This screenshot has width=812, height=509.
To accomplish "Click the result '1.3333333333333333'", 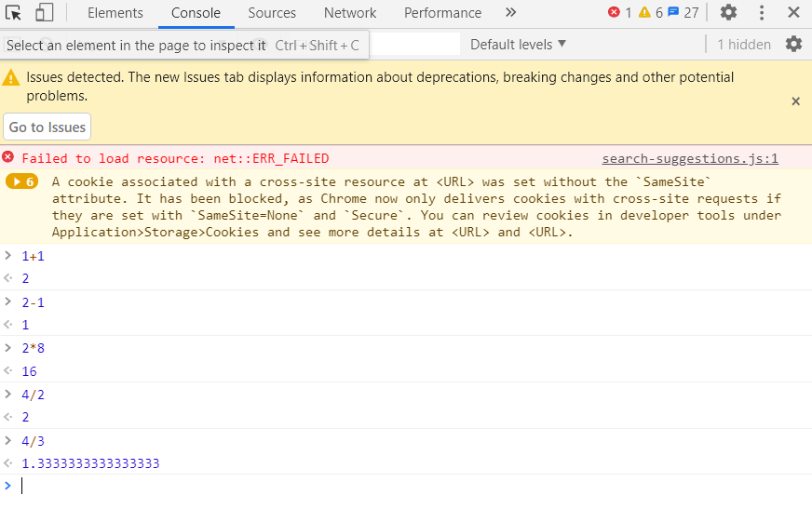I will (90, 463).
